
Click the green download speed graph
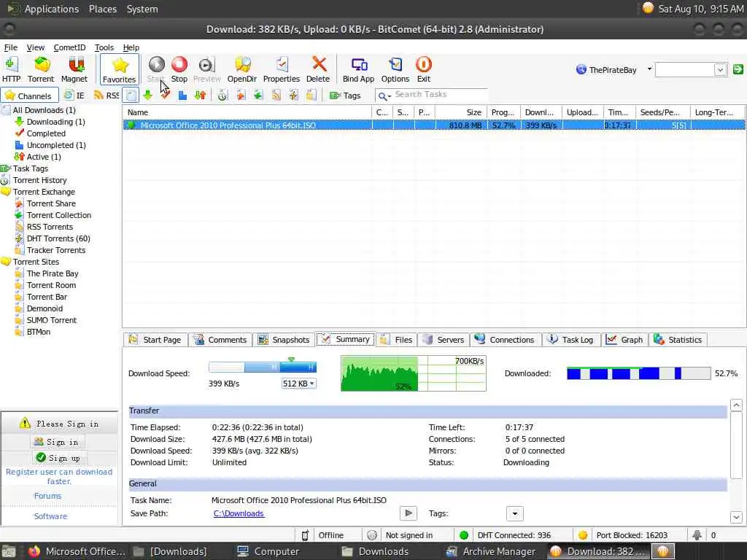pos(414,373)
